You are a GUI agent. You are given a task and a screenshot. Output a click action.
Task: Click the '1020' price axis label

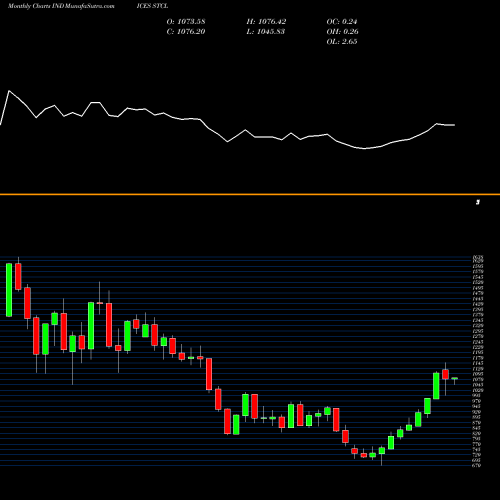(477, 390)
